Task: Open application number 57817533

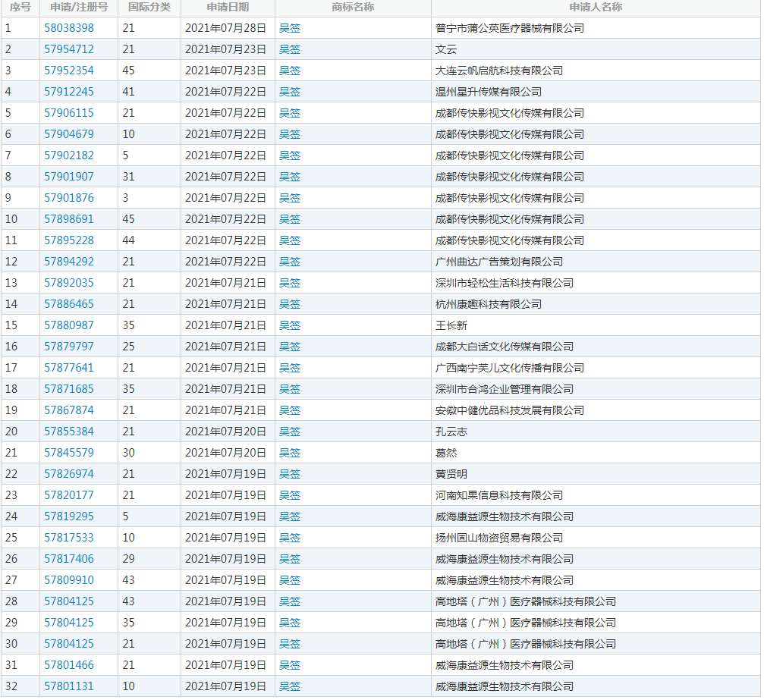Action: click(x=69, y=538)
